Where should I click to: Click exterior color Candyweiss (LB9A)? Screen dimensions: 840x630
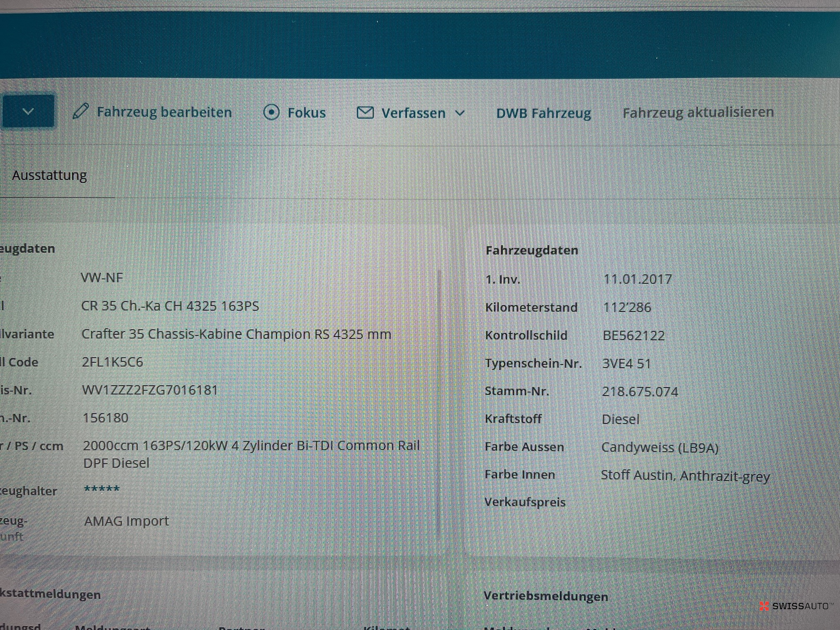point(660,447)
